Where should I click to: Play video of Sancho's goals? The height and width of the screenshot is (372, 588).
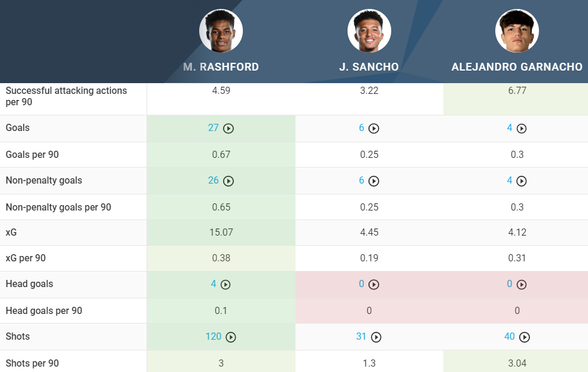point(374,129)
